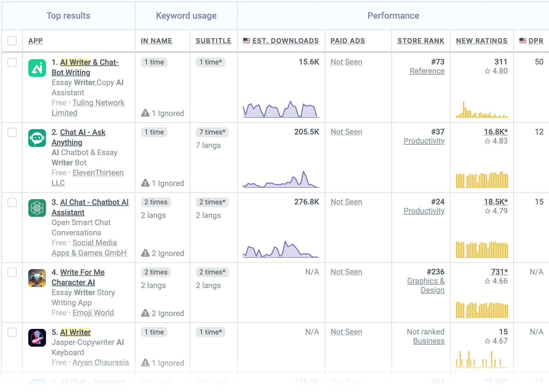The height and width of the screenshot is (392, 549).
Task: Sort by the PAID ADS column header
Action: click(x=348, y=41)
